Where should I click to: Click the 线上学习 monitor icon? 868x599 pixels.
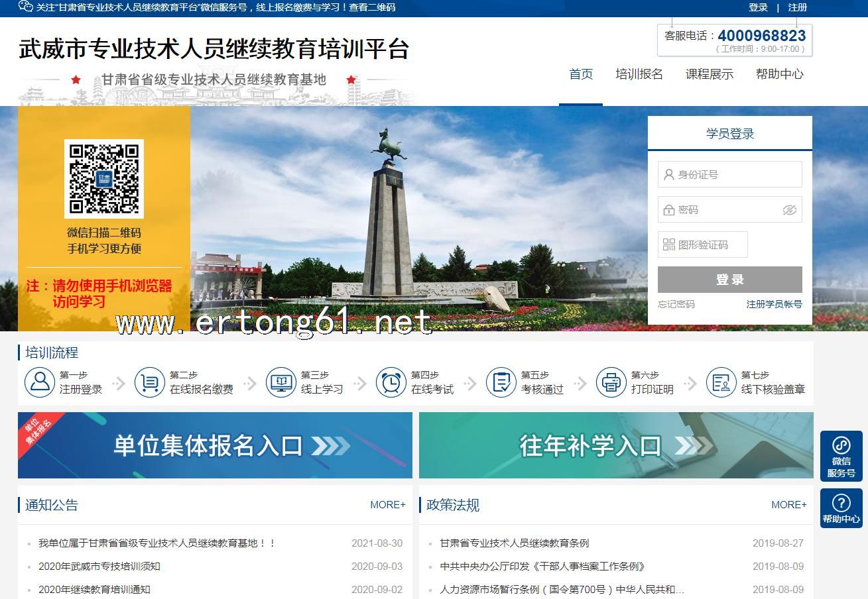pos(281,382)
